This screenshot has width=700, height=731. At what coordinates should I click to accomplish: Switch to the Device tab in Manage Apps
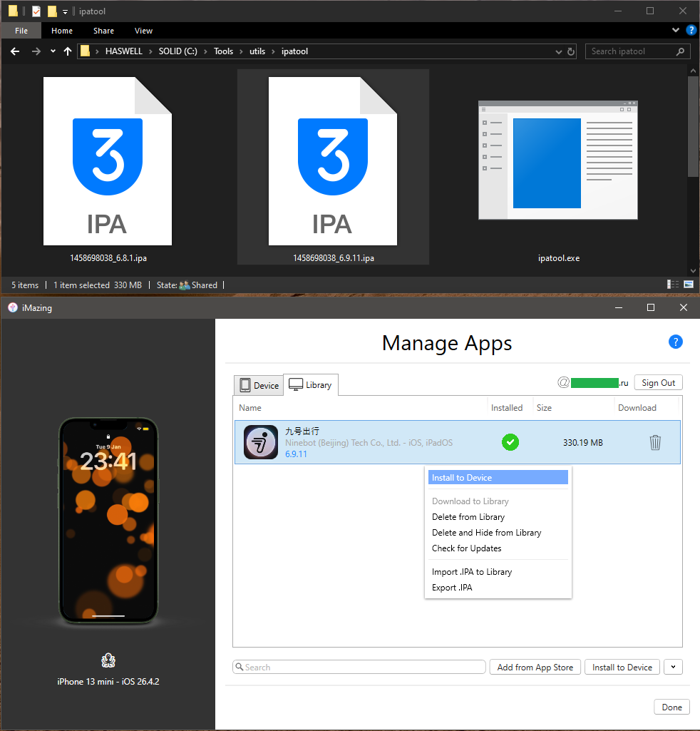pos(259,385)
